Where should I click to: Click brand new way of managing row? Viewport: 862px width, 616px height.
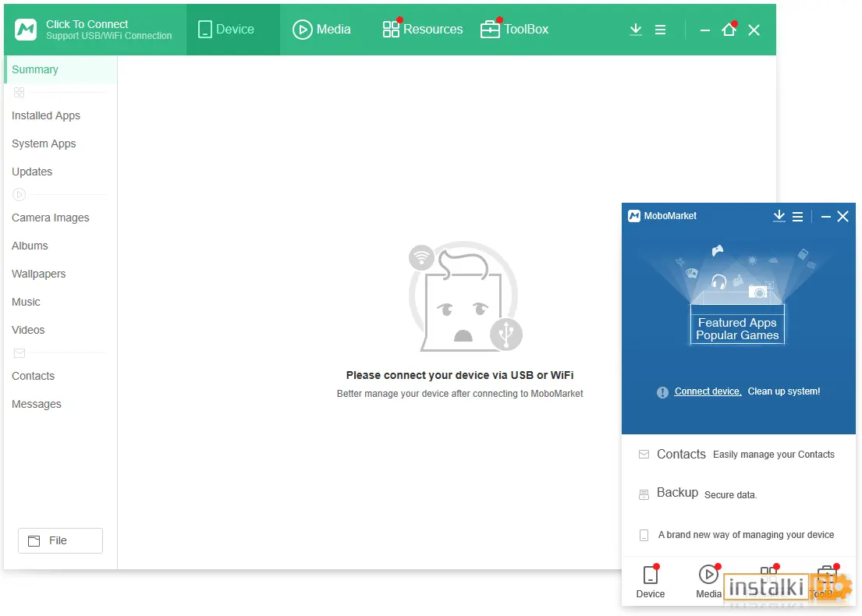pyautogui.click(x=738, y=535)
